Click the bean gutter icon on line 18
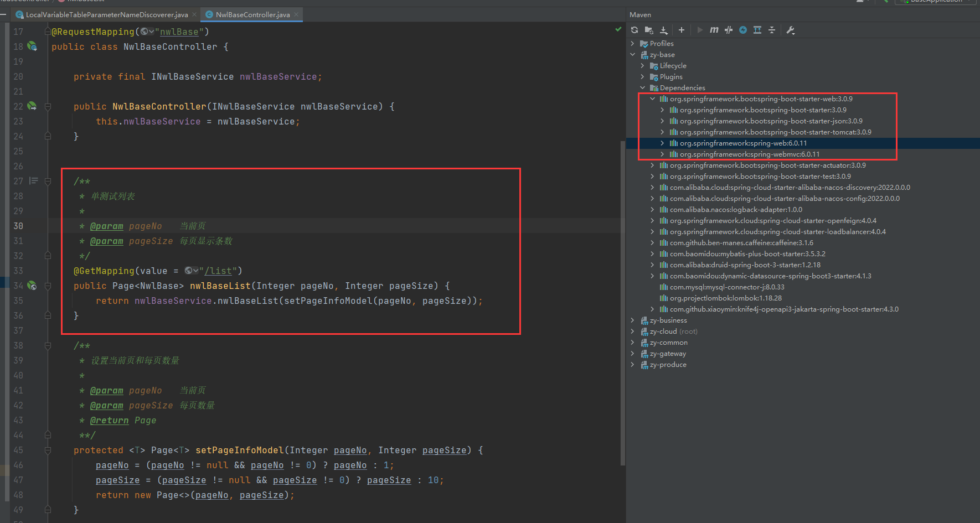 [x=32, y=46]
